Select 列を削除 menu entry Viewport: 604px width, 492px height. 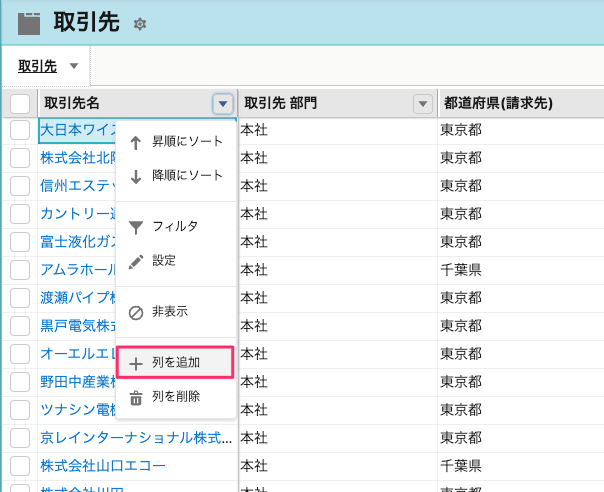tap(176, 397)
